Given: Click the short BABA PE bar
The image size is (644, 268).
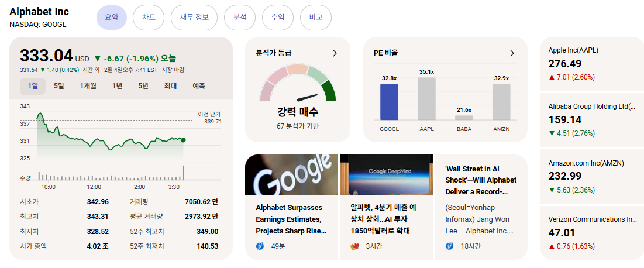Looking at the screenshot, I should [x=464, y=118].
